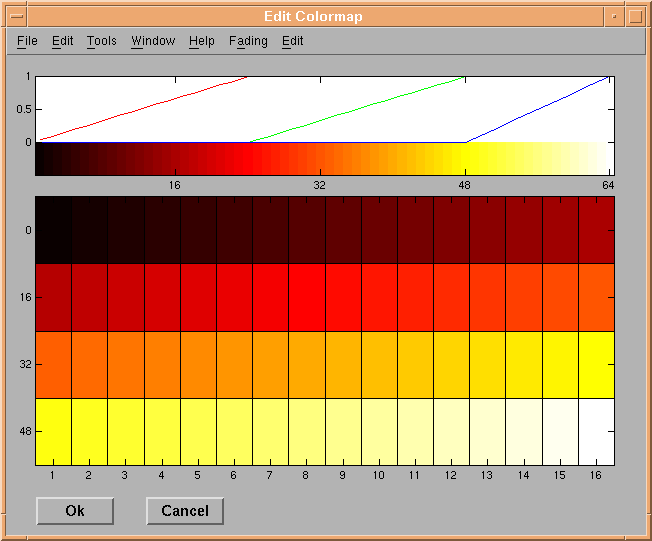Click the red channel curve in the plot
Image resolution: width=652 pixels, height=541 pixels.
coord(143,108)
